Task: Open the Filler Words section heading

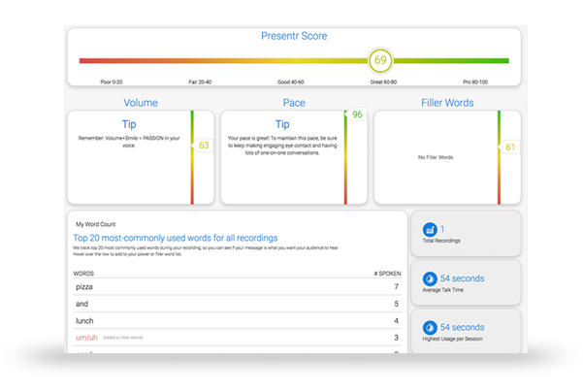Action: [447, 102]
